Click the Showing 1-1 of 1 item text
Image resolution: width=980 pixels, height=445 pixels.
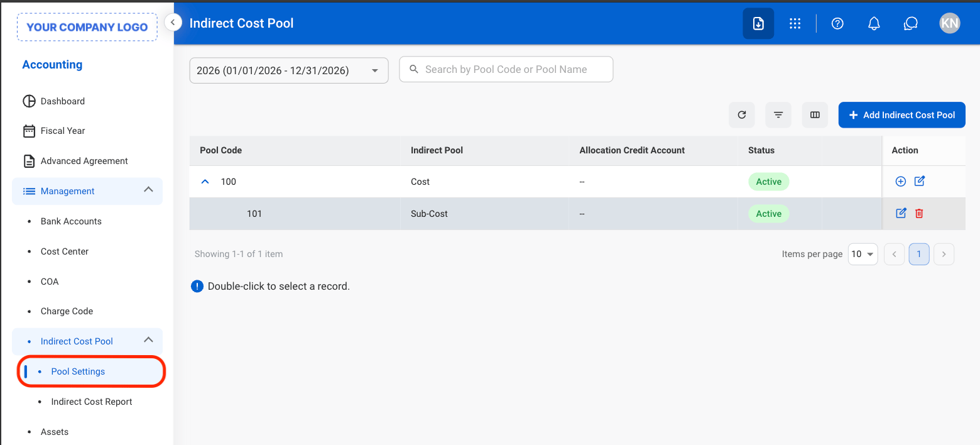[239, 254]
